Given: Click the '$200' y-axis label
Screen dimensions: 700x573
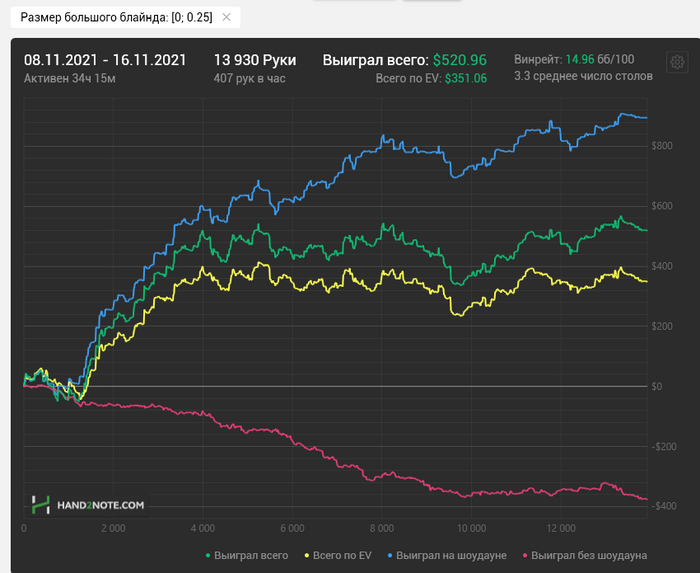Looking at the screenshot, I should (662, 326).
